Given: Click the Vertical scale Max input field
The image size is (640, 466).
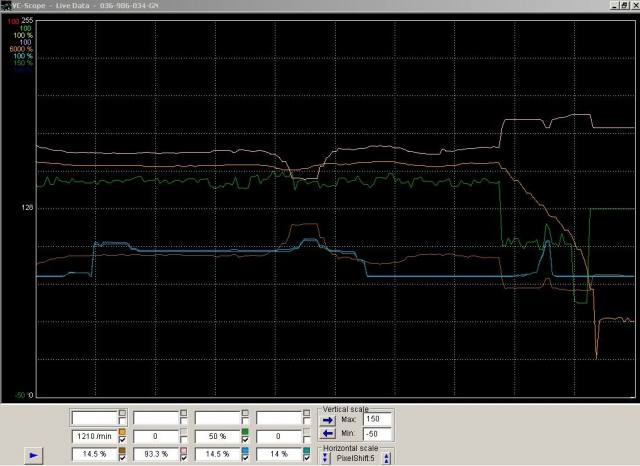Looking at the screenshot, I should [379, 420].
